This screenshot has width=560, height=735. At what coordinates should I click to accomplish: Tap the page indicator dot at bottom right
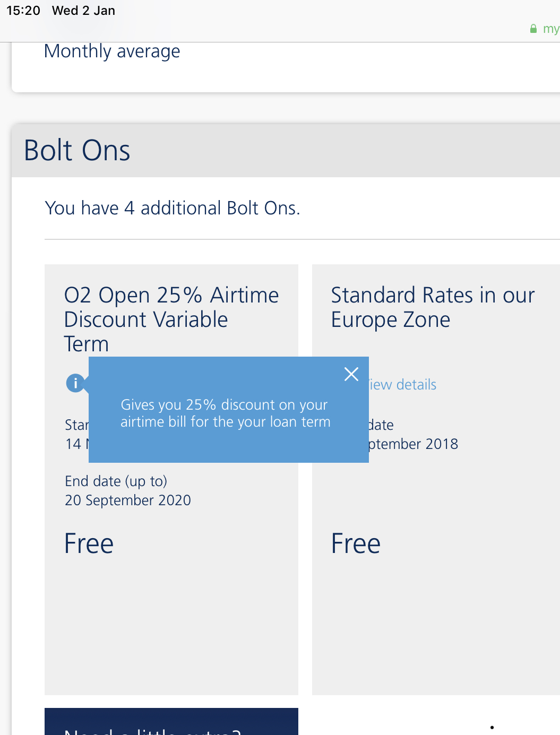pos(492,728)
